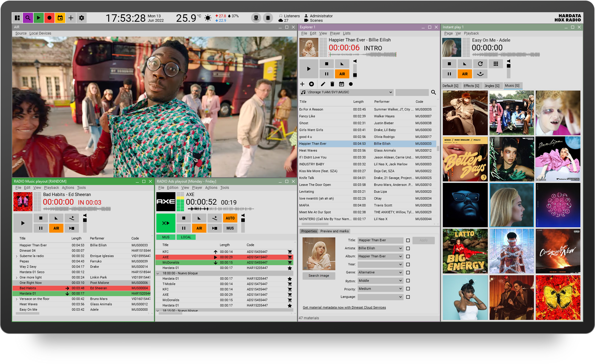
Task: Toggle AIR in RADIO Ads playout
Action: point(199,228)
